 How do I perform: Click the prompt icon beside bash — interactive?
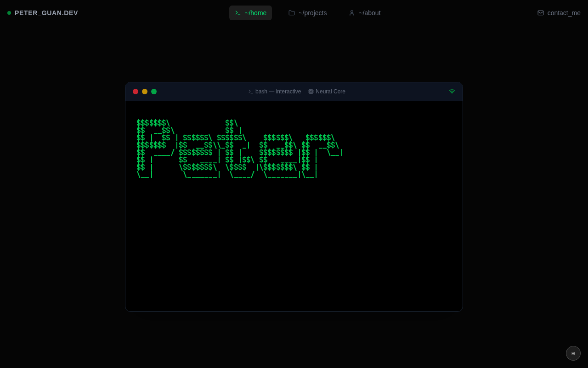point(251,92)
